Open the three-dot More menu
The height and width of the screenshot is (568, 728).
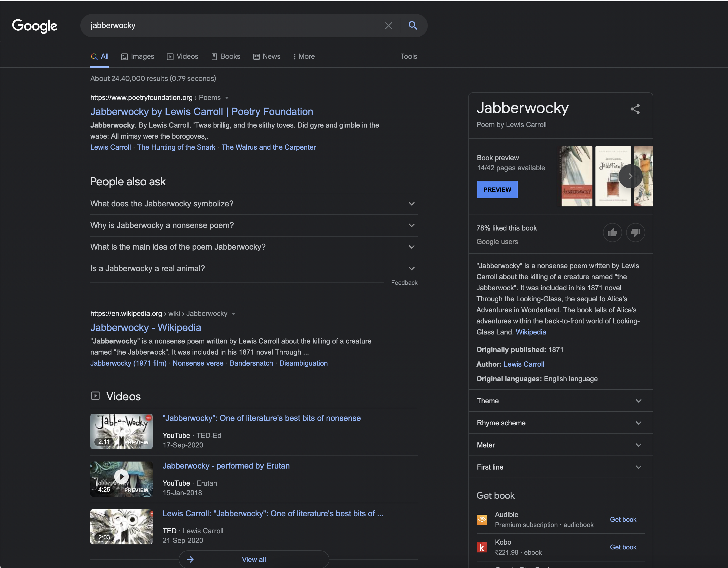(304, 57)
